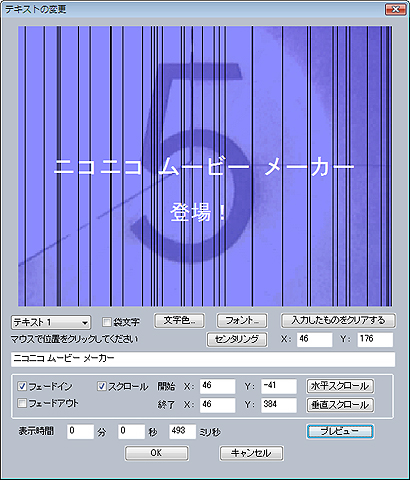The image size is (410, 480).
Task: Click the センタリング button
Action: pos(237,339)
